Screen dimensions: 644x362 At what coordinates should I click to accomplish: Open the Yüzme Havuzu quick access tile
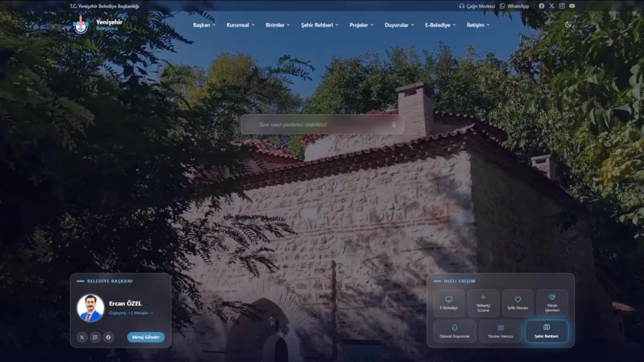pyautogui.click(x=501, y=331)
